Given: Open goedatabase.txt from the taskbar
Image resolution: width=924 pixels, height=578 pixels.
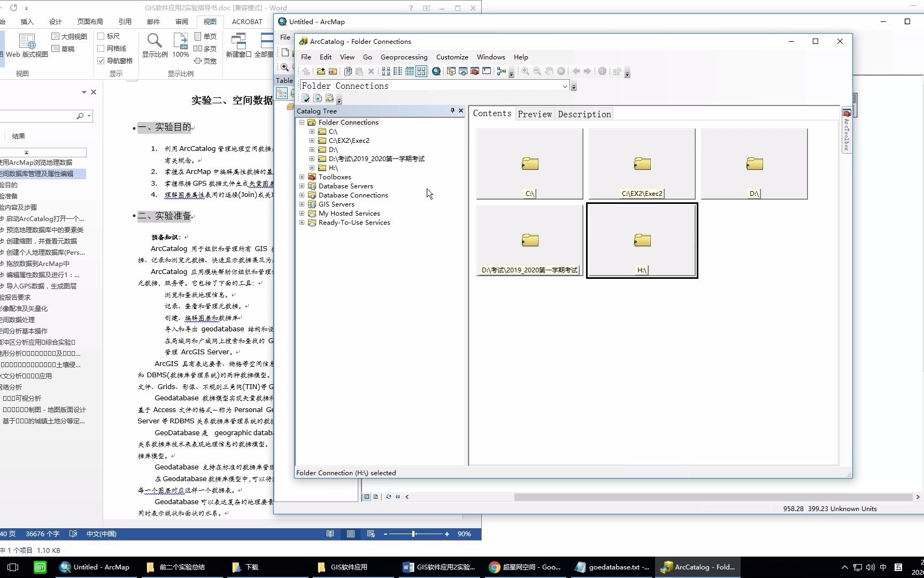Looking at the screenshot, I should [x=612, y=567].
